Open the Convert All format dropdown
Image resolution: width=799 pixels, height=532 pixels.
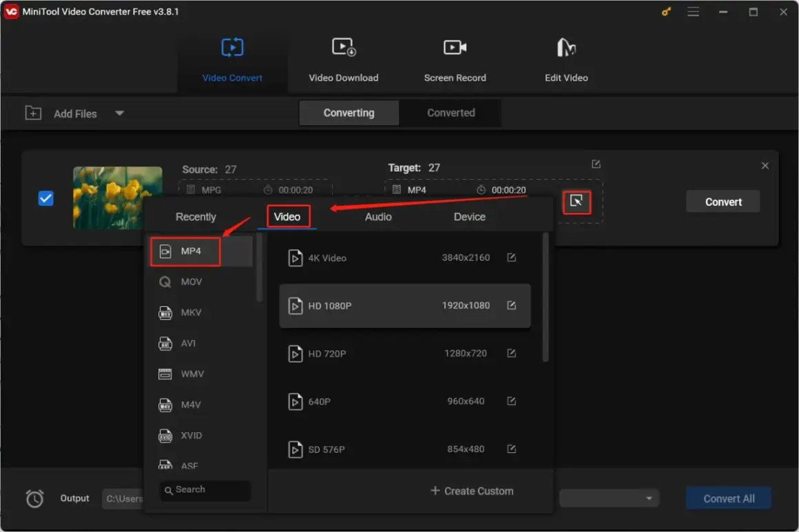pos(608,498)
